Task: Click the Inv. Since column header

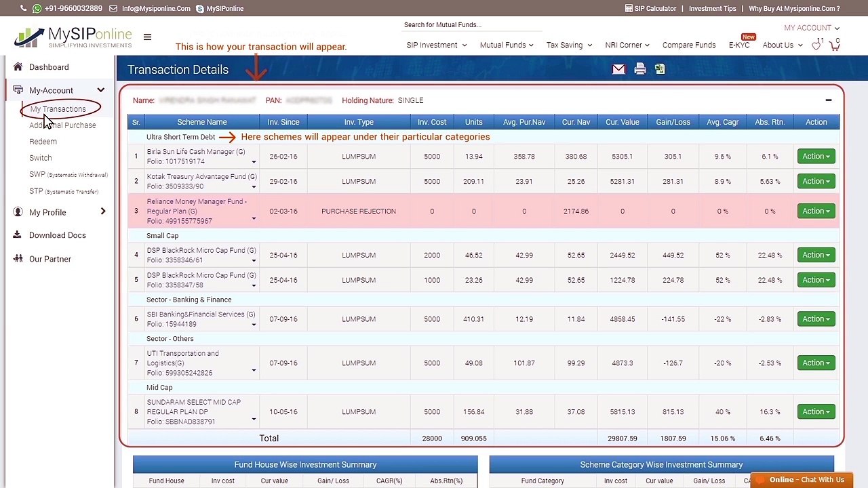Action: point(283,122)
